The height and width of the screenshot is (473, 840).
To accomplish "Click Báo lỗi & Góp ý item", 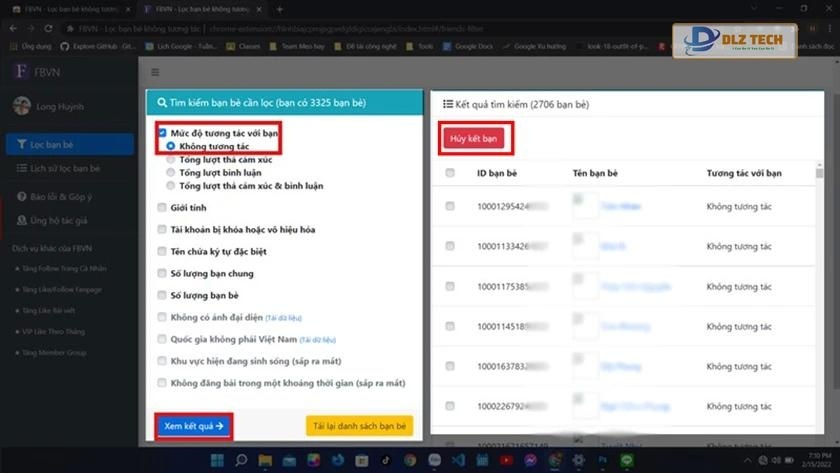I will tap(62, 198).
